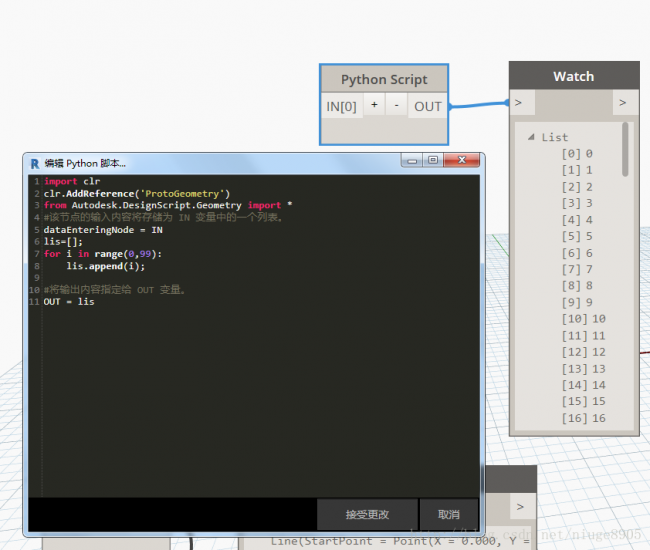The width and height of the screenshot is (650, 550).
Task: Select list item [5] 5 in Watch
Action: pos(577,236)
